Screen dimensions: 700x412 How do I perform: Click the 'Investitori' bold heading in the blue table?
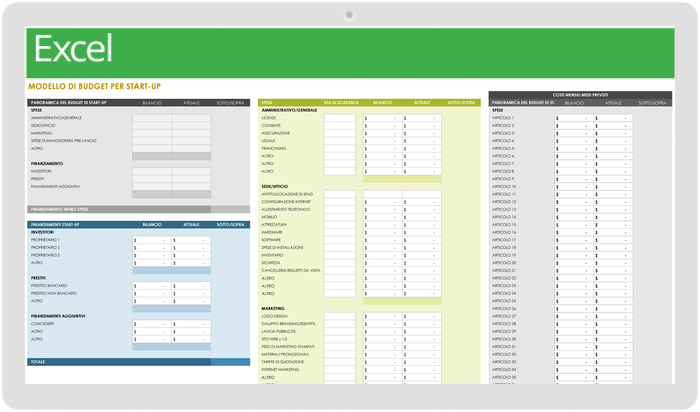click(x=42, y=233)
